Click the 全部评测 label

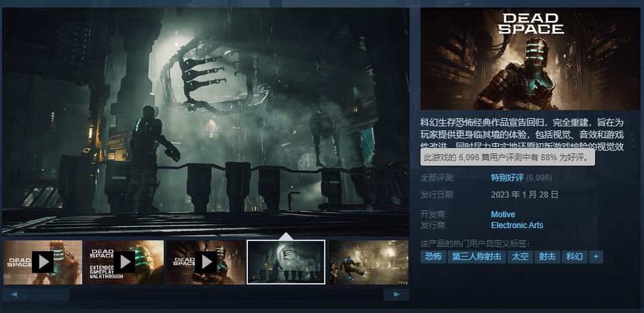click(437, 178)
